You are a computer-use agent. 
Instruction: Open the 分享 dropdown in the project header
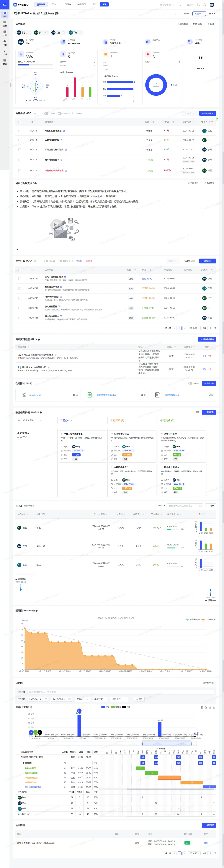(199, 14)
